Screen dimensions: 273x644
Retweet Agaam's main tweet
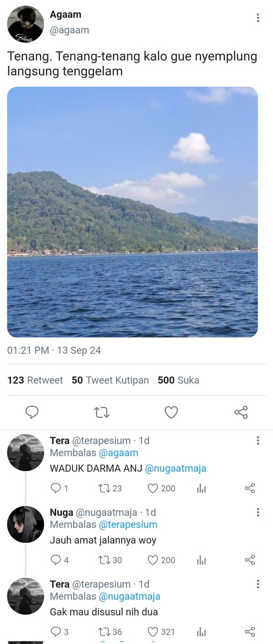pyautogui.click(x=101, y=412)
